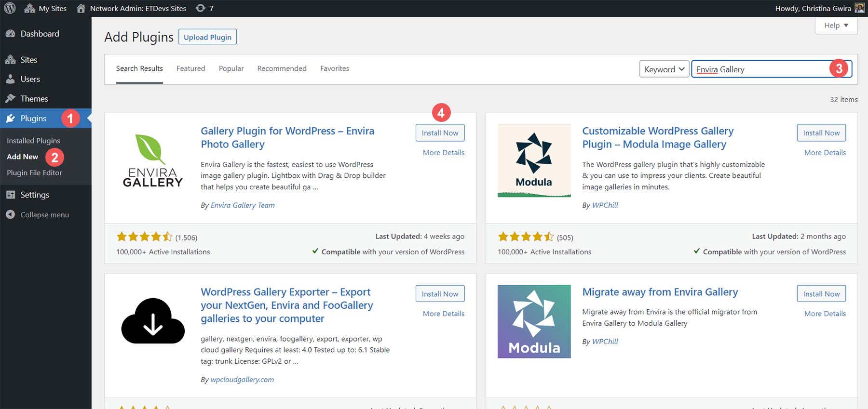Click the Envira Gallery logo thumbnail
868x409 pixels.
click(x=152, y=160)
